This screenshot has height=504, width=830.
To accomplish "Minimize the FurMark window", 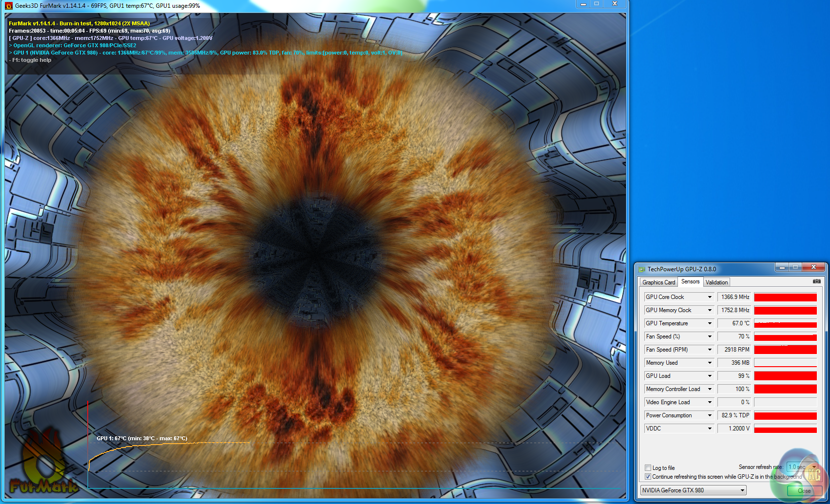I will 583,4.
